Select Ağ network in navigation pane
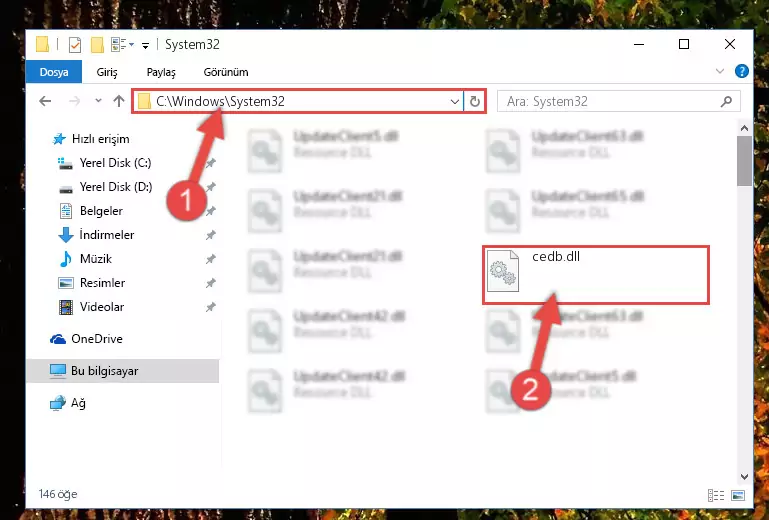Viewport: 769px width, 520px height. 68,403
